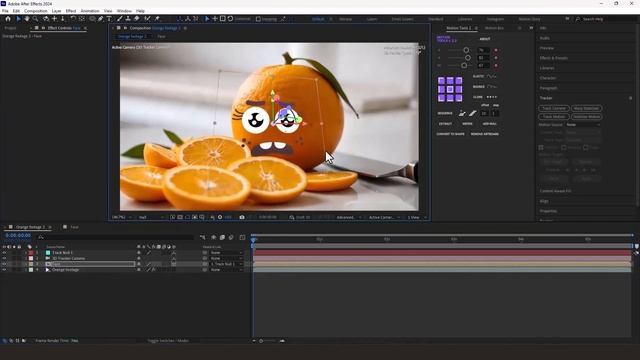Select the Hand tool

tap(27, 19)
